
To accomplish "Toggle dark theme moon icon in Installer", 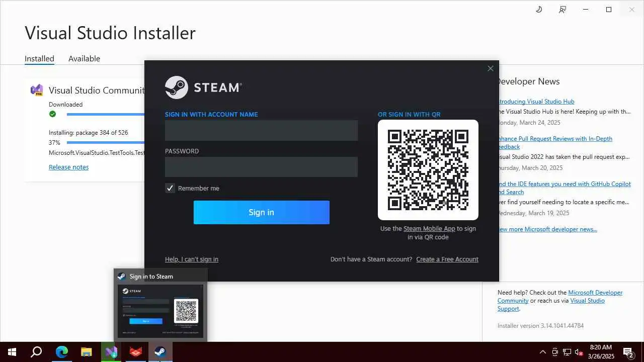I will pyautogui.click(x=539, y=10).
